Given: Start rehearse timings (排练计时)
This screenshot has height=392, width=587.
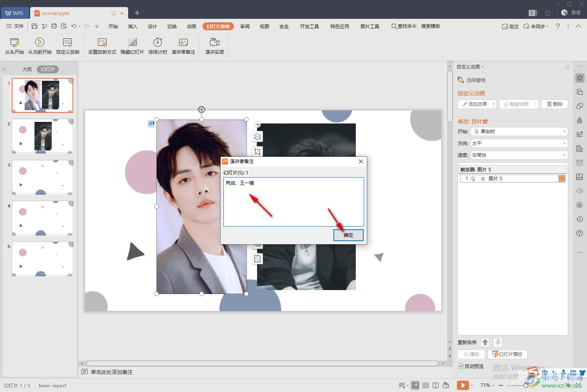Looking at the screenshot, I should pyautogui.click(x=158, y=46).
